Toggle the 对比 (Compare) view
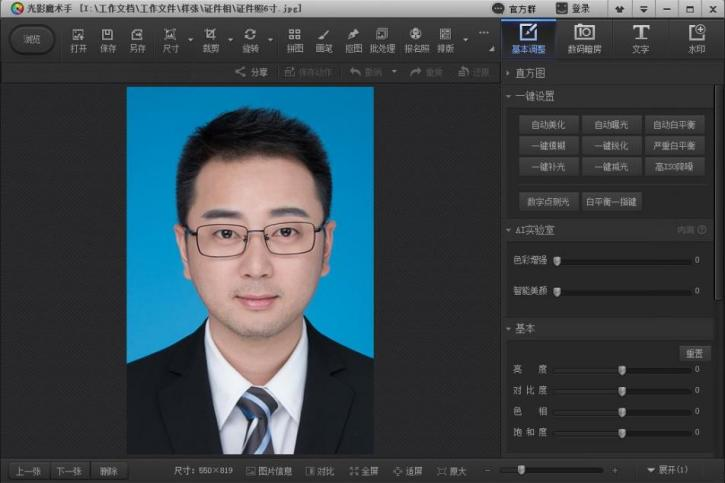Viewport: 725px width, 483px height. tap(319, 470)
